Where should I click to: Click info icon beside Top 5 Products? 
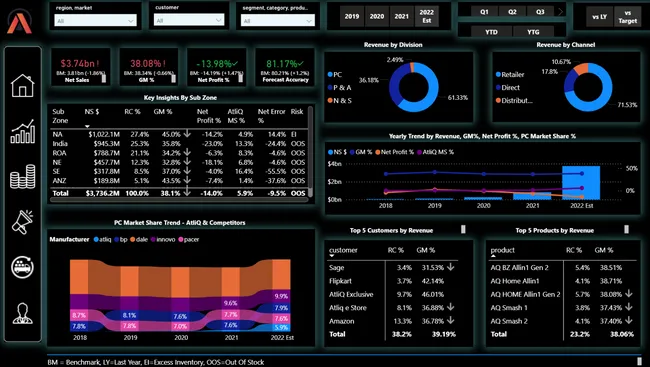click(x=626, y=229)
